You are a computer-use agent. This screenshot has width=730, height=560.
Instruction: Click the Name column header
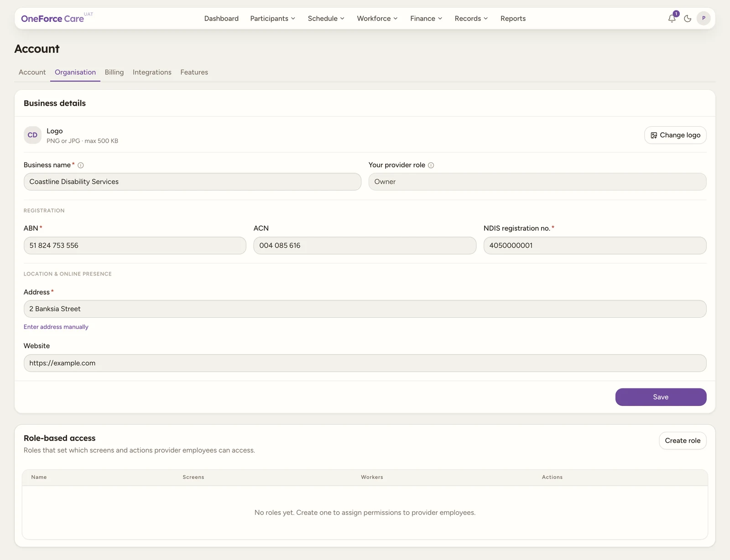(x=39, y=477)
